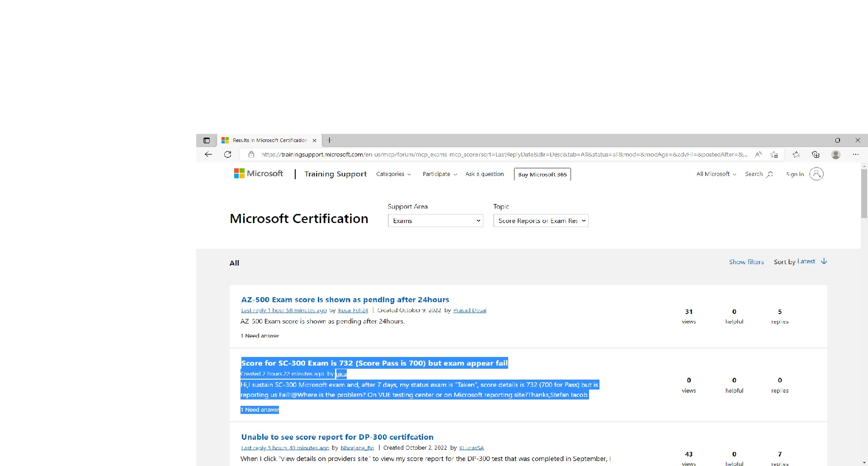Screen dimensions: 868x466
Task: Open the tab actions menu icon
Action: tap(207, 140)
